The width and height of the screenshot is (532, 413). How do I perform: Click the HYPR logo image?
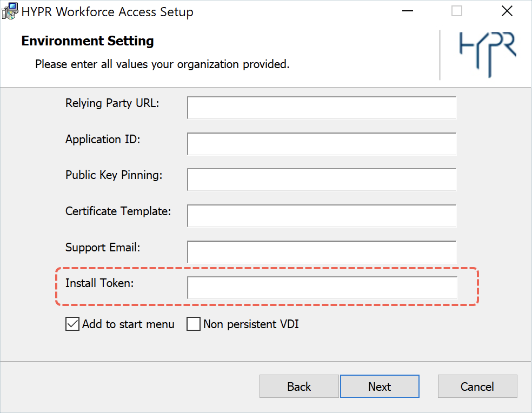[488, 55]
